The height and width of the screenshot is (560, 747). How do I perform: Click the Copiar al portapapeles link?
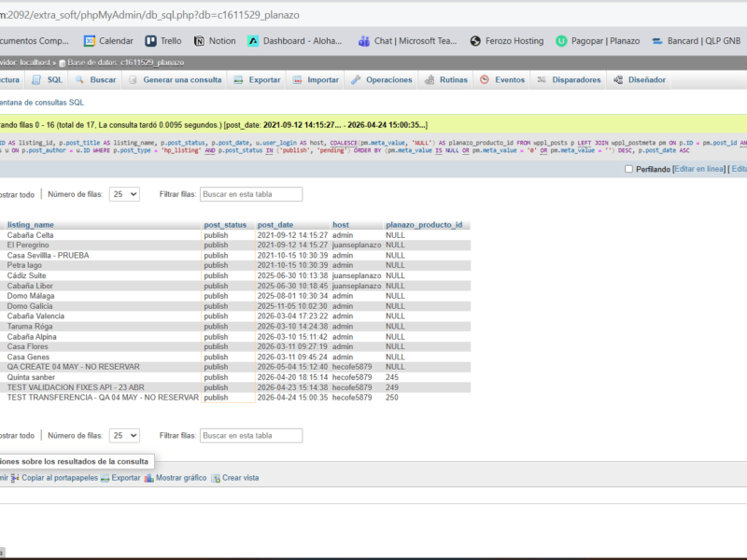60,478
